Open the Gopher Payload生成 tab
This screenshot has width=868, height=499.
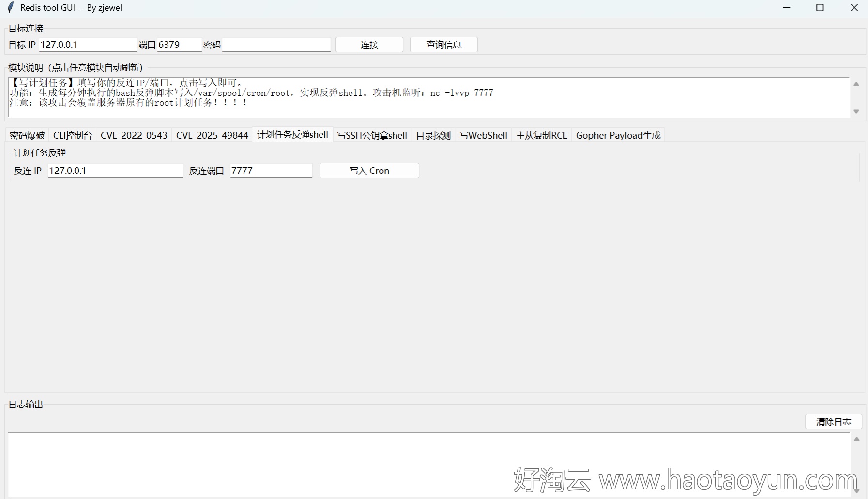(x=618, y=135)
